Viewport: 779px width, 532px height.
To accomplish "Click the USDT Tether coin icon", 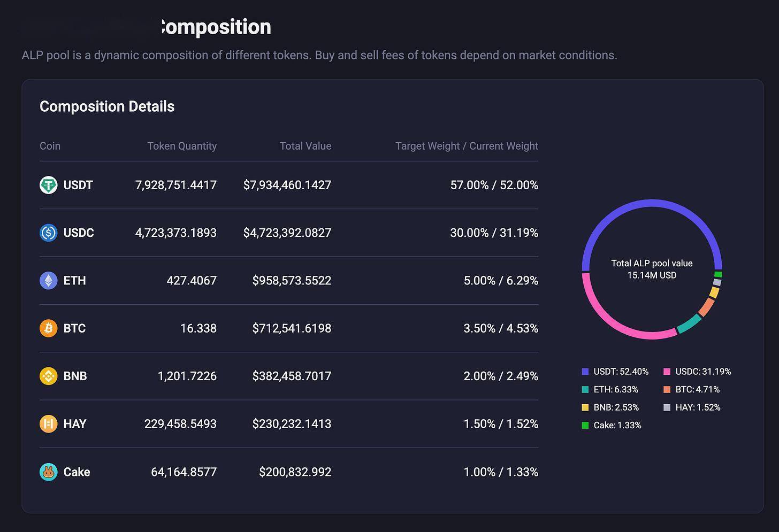I will click(49, 185).
